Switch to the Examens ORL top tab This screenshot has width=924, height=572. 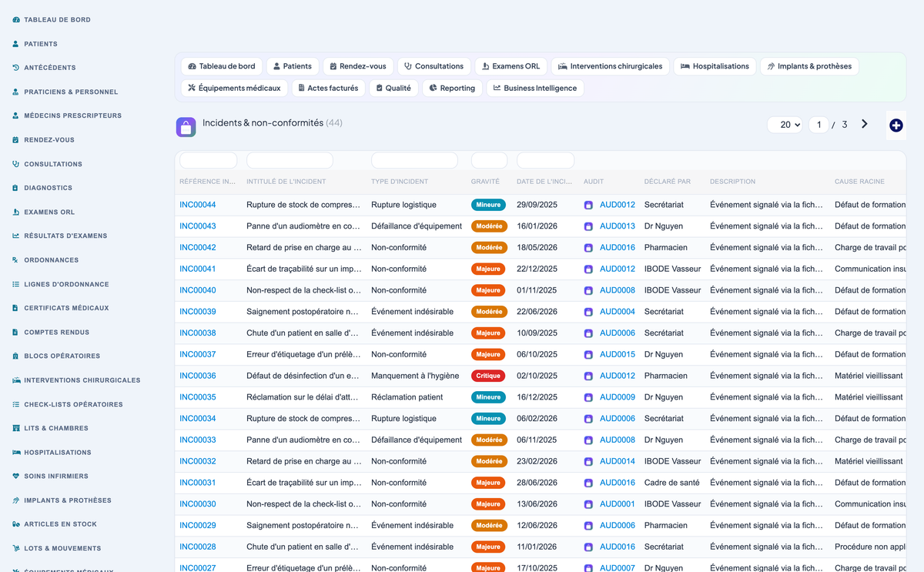(511, 66)
